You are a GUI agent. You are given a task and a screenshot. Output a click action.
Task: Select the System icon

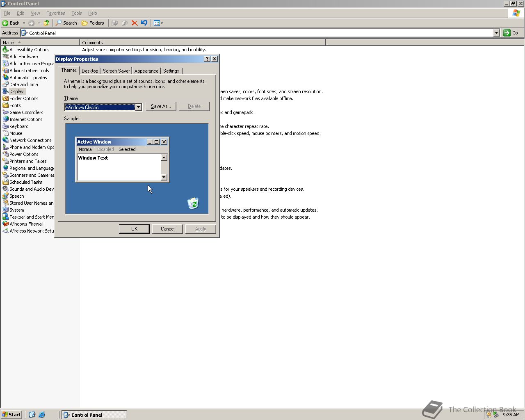click(x=6, y=210)
